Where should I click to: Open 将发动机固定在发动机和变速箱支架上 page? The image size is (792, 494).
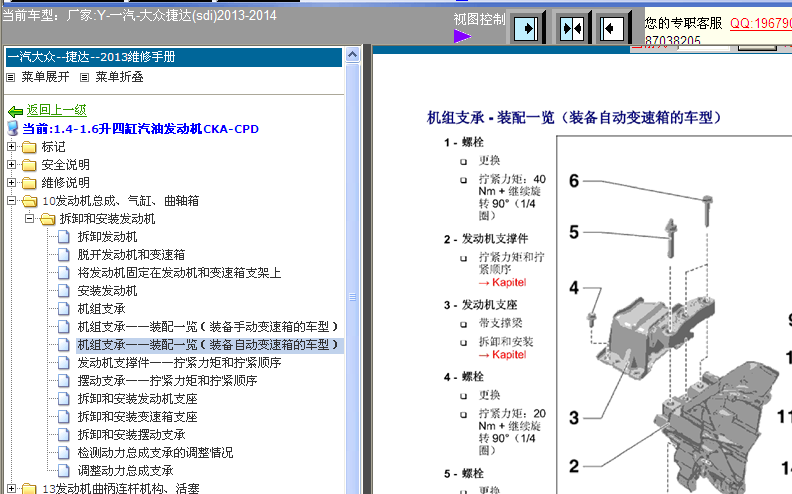179,273
